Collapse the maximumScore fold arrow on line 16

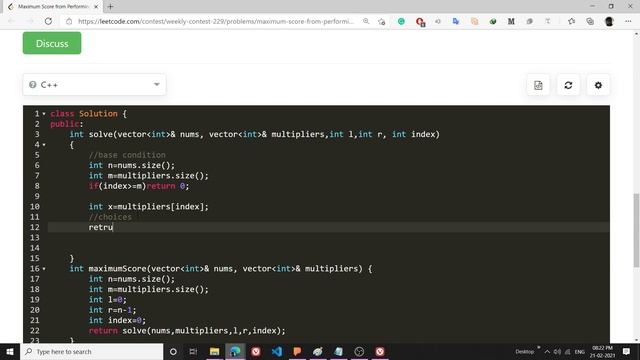coord(44,269)
